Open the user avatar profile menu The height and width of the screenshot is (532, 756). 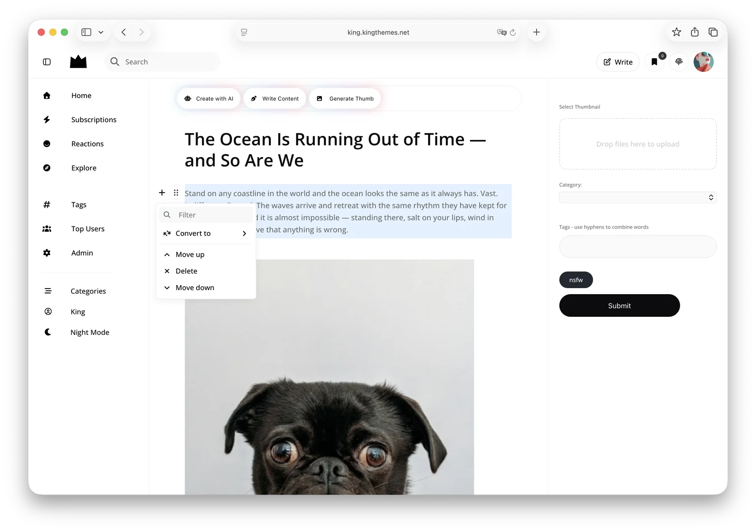tap(703, 62)
